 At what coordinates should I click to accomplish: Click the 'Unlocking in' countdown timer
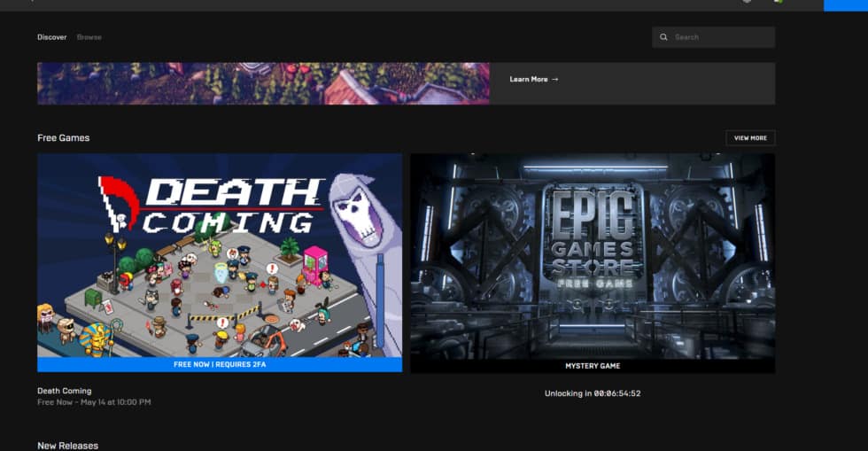593,393
